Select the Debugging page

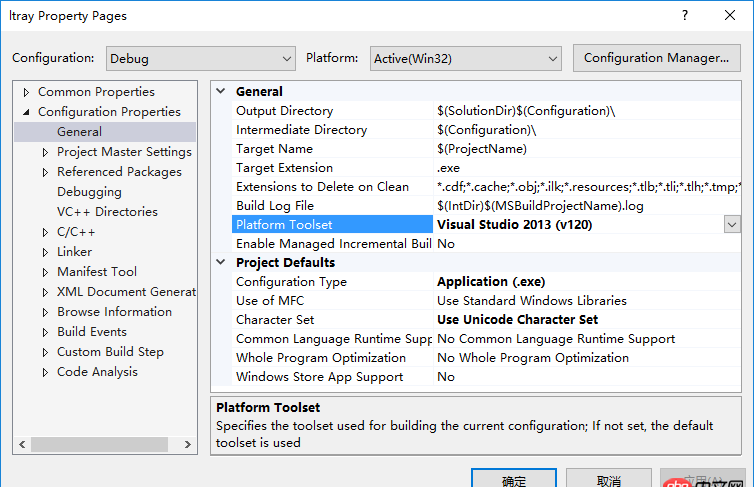click(89, 192)
